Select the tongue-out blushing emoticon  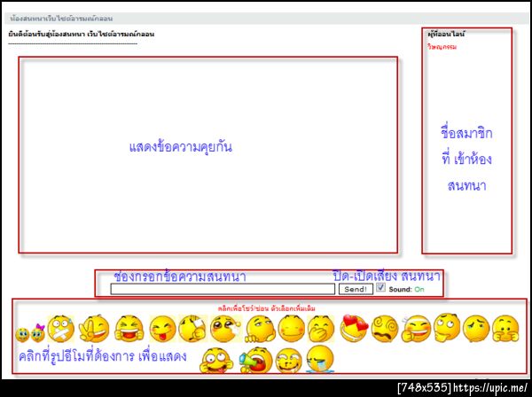[x=163, y=329]
